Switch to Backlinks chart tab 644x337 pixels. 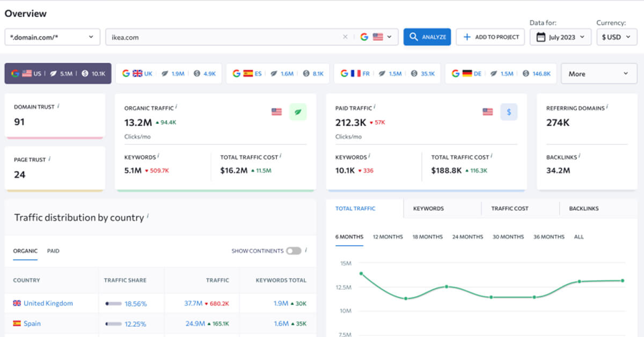click(584, 208)
